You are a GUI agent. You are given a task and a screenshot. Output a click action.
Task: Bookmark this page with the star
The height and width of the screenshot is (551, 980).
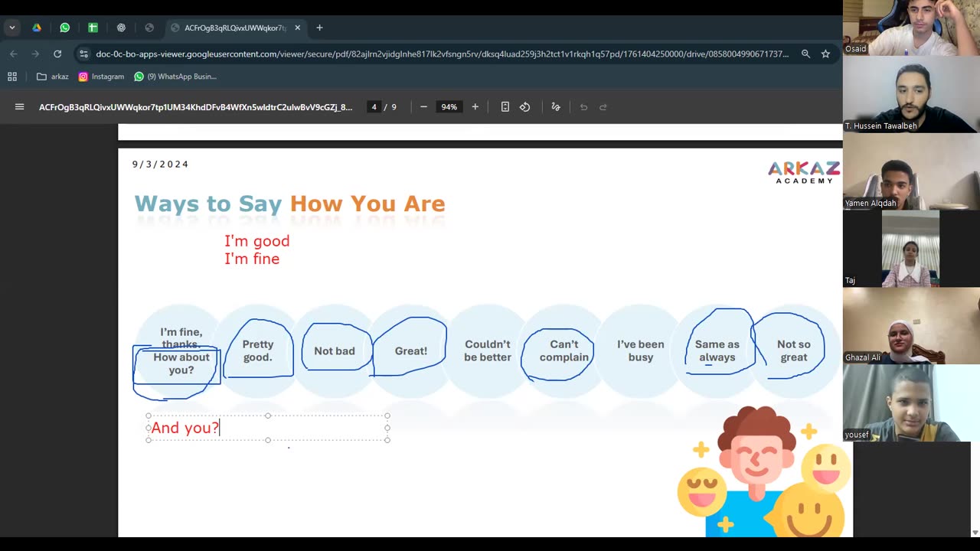(825, 54)
